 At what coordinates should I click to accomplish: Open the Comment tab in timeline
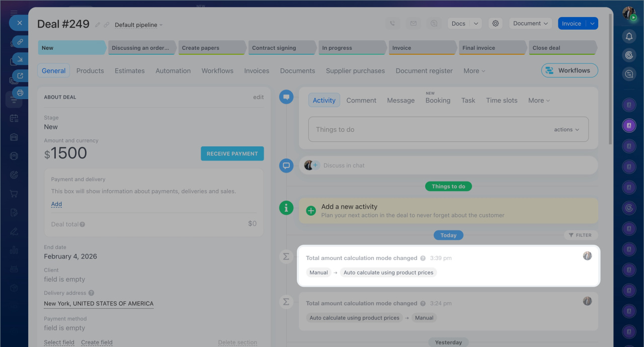(361, 101)
